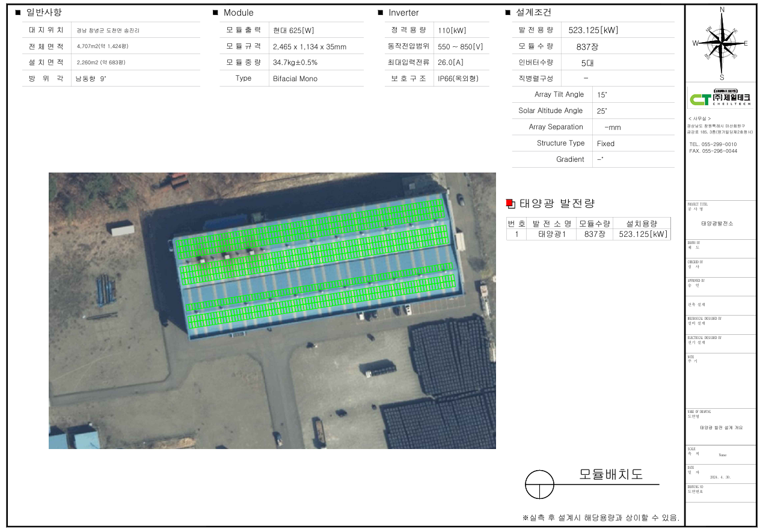Select the square bullet before Module heading
The height and width of the screenshot is (532, 763).
(x=215, y=13)
